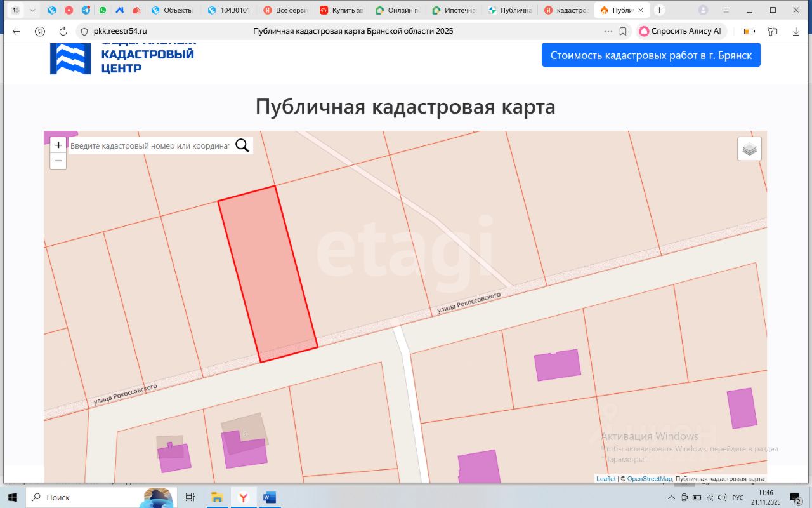Click the site security shield icon

(84, 31)
